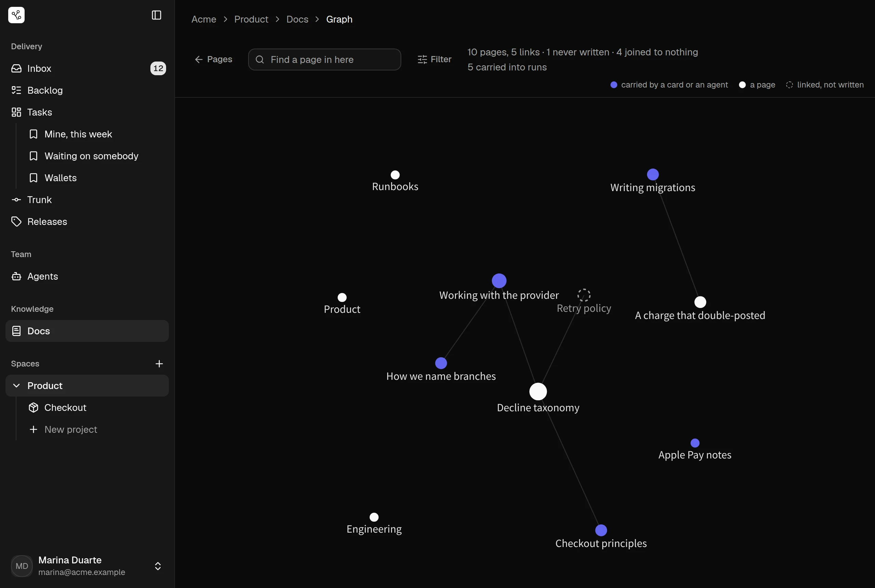
Task: Click the 'a page' legend entry
Action: 757,85
